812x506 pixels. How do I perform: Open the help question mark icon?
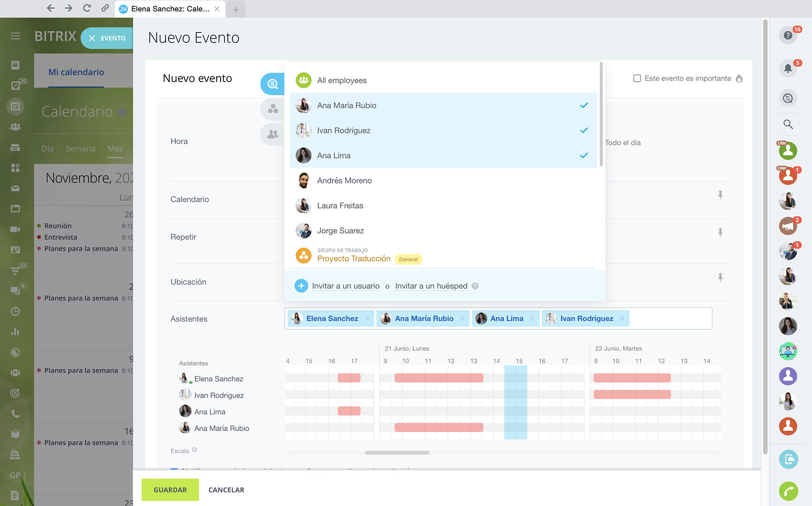pos(788,35)
